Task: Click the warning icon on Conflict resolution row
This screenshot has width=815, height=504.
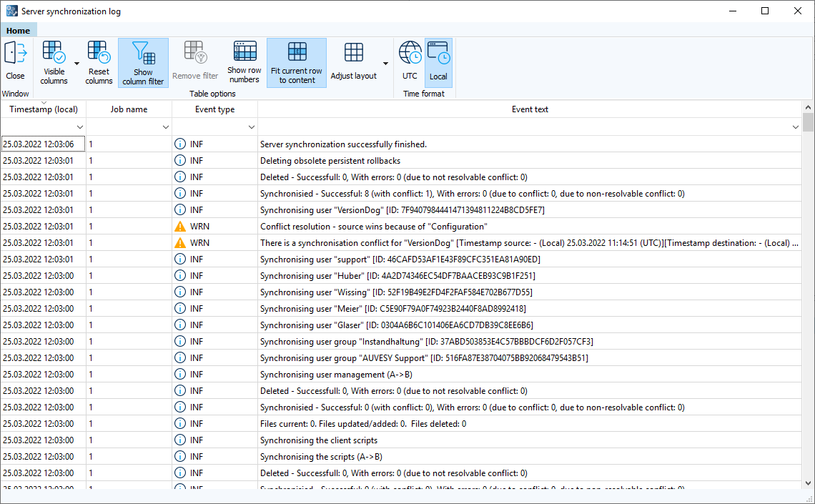Action: [179, 226]
